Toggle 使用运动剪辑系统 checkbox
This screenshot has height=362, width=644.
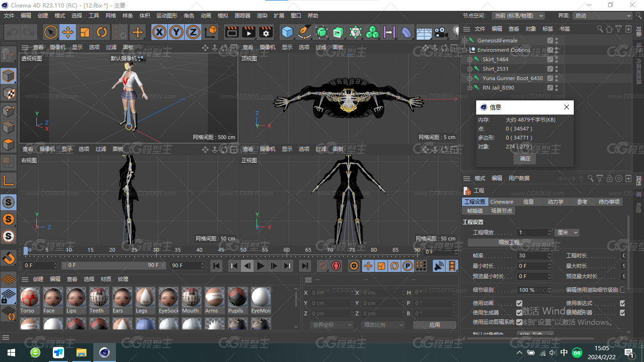tap(520, 322)
